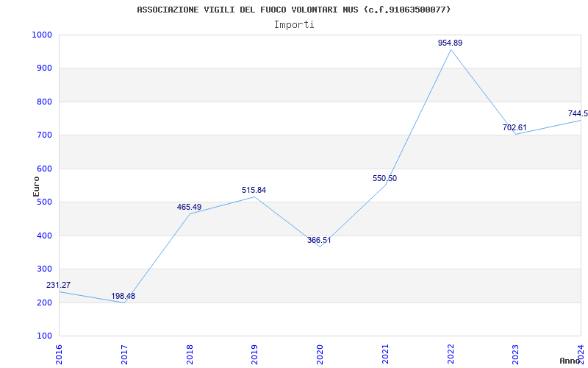The image size is (588, 368).
Task: Click the 600 y-axis tick label
Action: pos(44,169)
